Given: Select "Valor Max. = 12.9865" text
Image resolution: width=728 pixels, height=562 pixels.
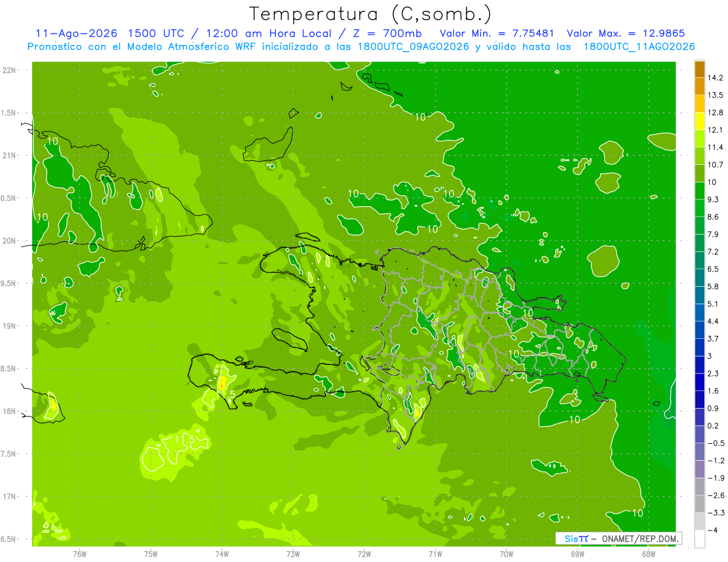Looking at the screenshot, I should [x=626, y=33].
